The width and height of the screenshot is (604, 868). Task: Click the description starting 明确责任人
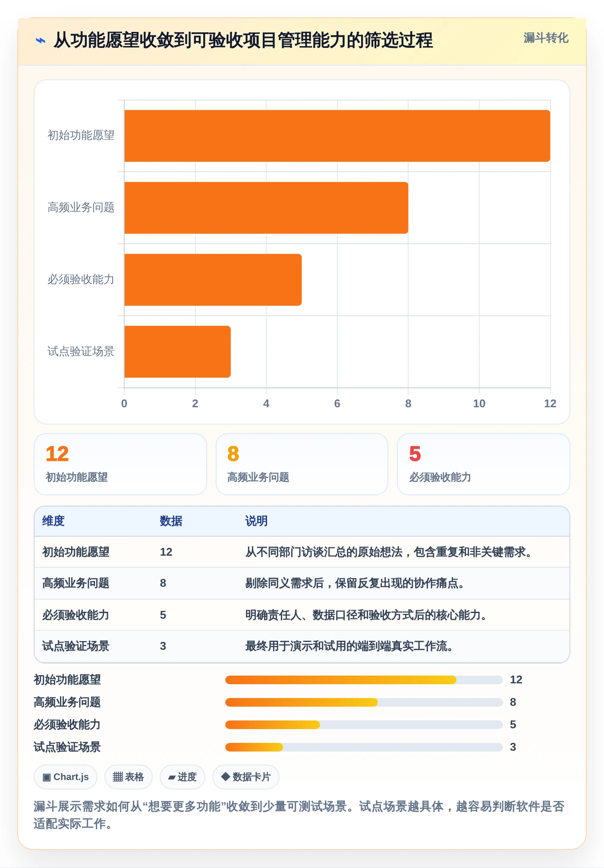pyautogui.click(x=368, y=615)
